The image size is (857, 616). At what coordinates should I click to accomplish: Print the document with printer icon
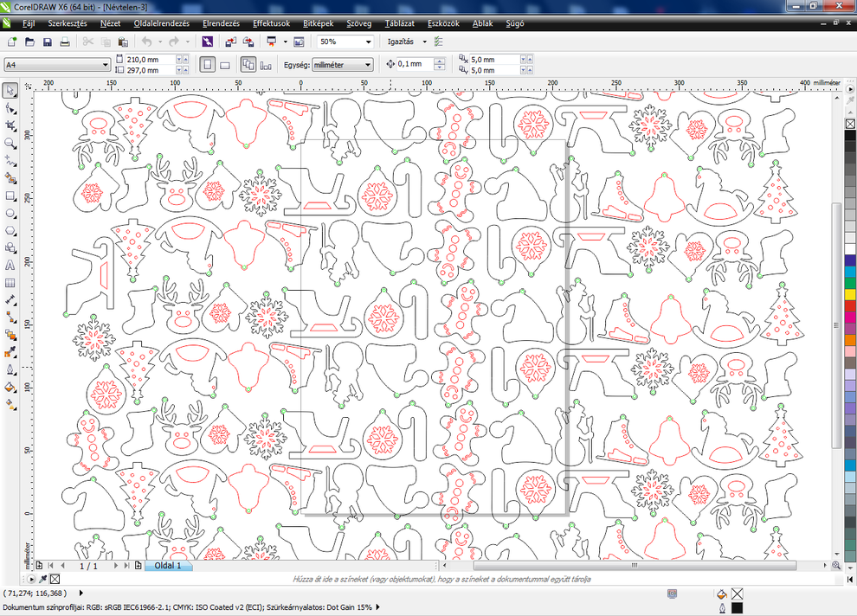65,42
